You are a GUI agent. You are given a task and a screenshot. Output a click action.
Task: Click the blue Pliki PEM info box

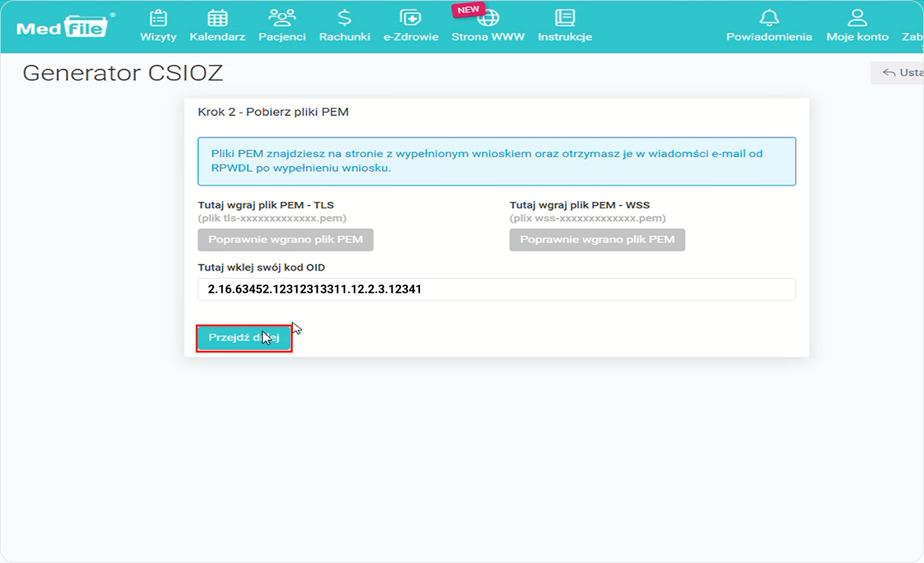point(496,161)
